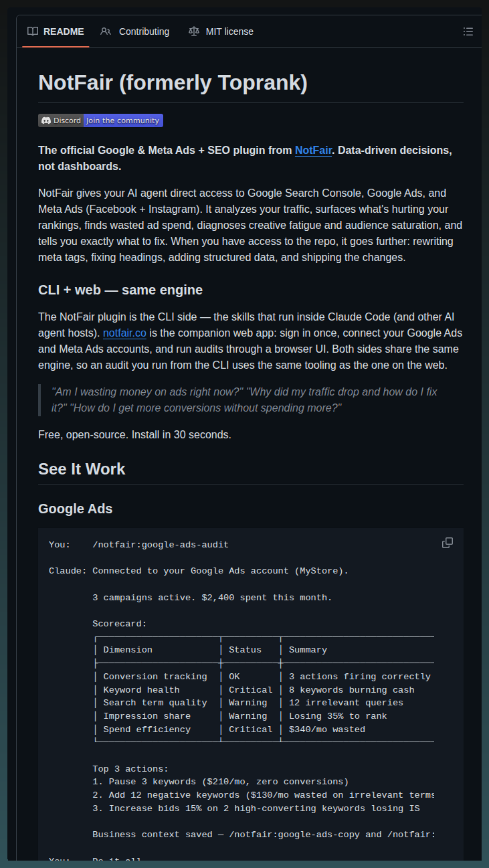Open the README outline list icon
Viewport: 489px width, 868px height.
pyautogui.click(x=468, y=31)
